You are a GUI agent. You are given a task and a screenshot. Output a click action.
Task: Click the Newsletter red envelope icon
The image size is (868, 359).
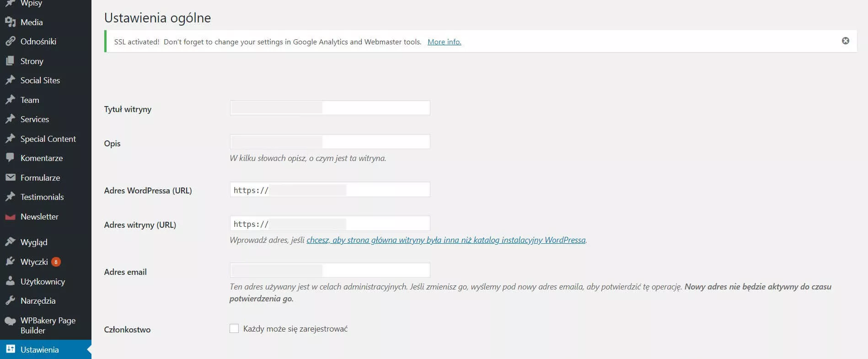[10, 217]
